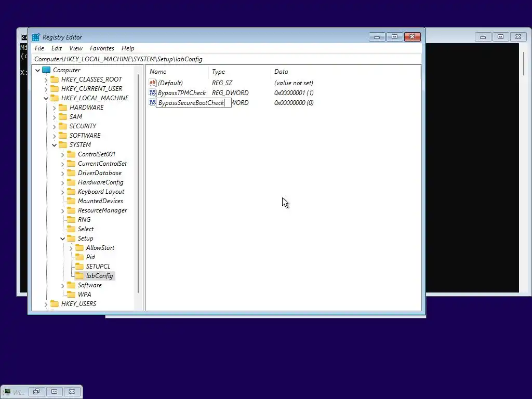This screenshot has height=399, width=532.
Task: Select the SETUPCL key
Action: [98, 267]
